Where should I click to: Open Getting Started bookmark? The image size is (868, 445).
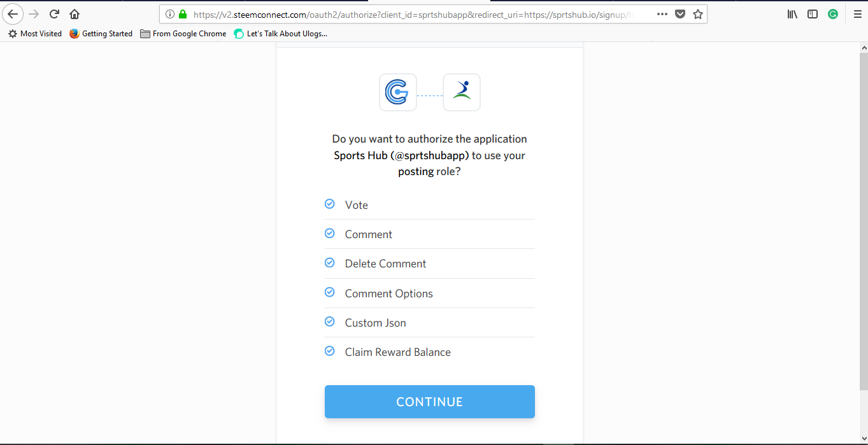(101, 34)
